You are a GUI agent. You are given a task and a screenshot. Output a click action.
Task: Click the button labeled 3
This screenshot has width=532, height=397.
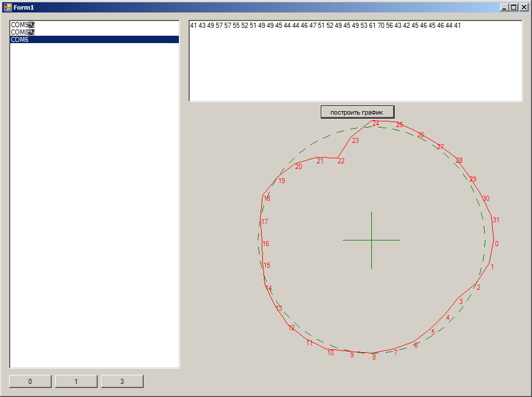(x=122, y=382)
